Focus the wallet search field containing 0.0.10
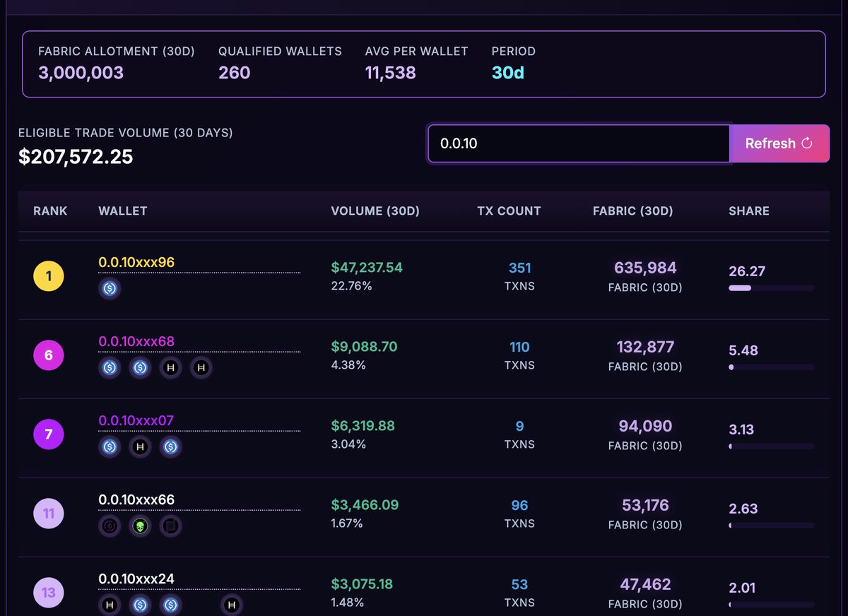848x616 pixels. [x=579, y=143]
